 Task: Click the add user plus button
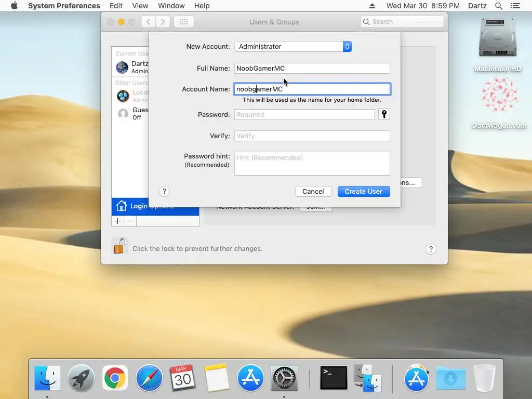coord(117,221)
